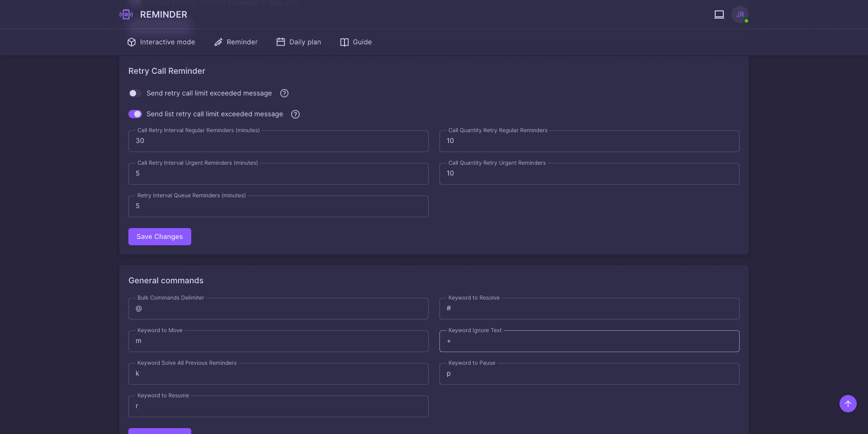Click the scroll-to-top arrow button

click(848, 404)
